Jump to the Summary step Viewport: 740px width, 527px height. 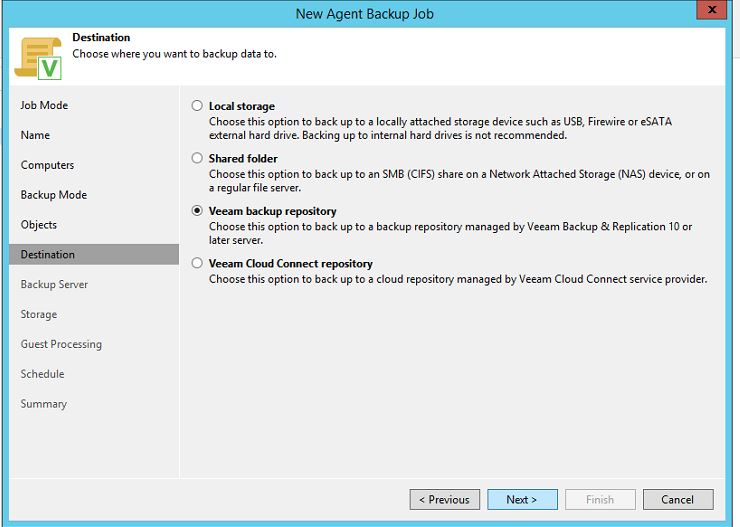(x=44, y=404)
